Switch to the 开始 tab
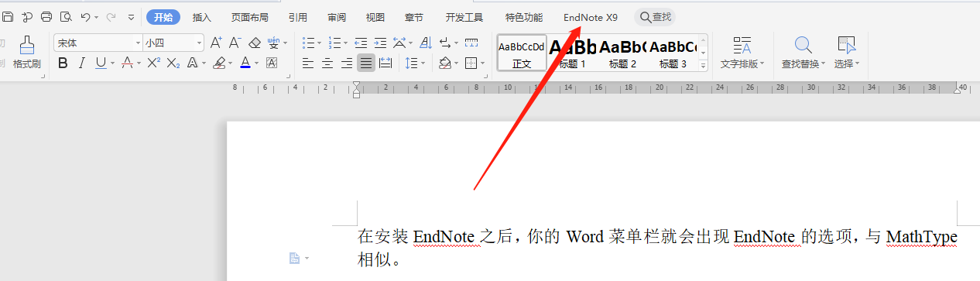 pos(163,17)
